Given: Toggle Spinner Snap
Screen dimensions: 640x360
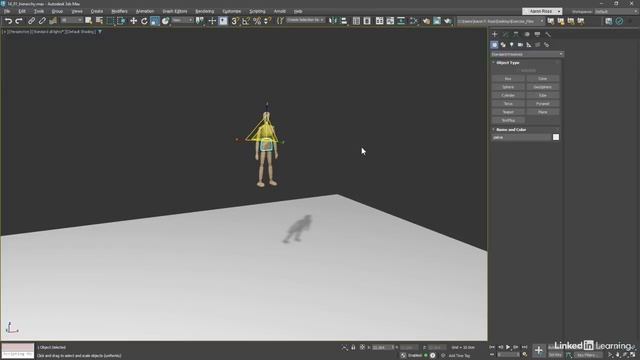Looking at the screenshot, I should tap(267, 21).
